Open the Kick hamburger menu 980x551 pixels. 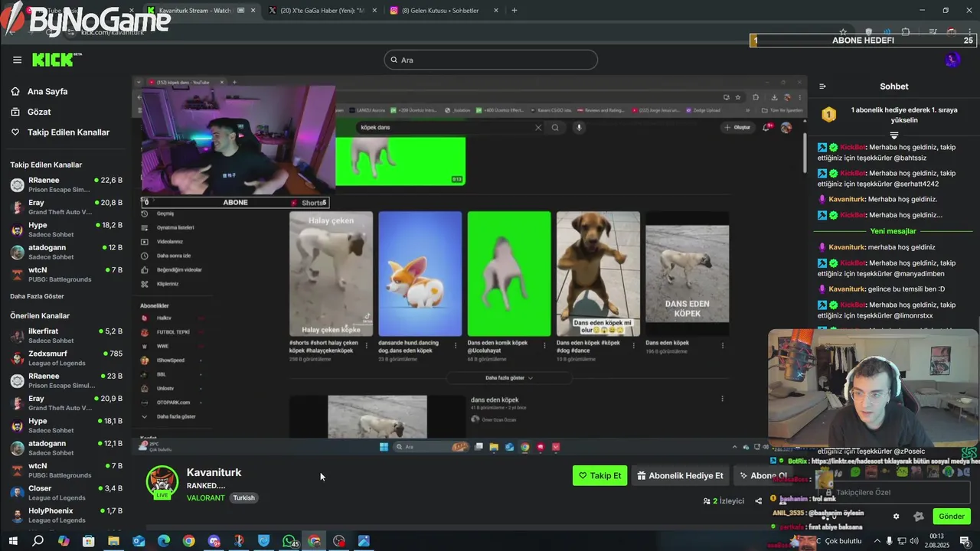17,60
